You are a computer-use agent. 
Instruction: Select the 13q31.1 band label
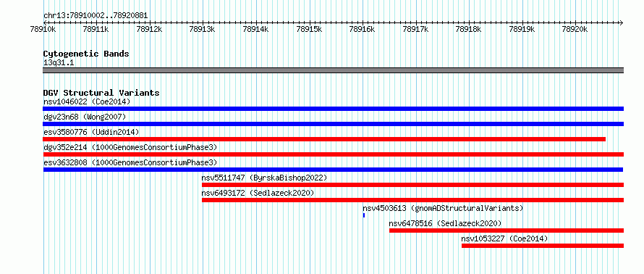59,62
